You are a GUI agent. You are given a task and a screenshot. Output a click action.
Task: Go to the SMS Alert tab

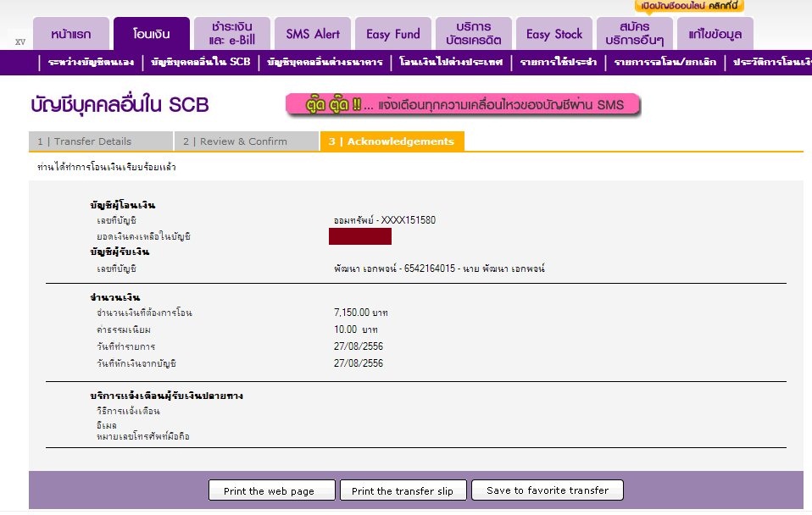[x=312, y=35]
